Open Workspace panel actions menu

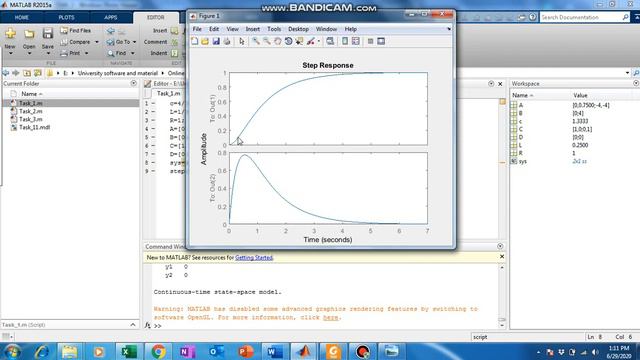pos(636,83)
